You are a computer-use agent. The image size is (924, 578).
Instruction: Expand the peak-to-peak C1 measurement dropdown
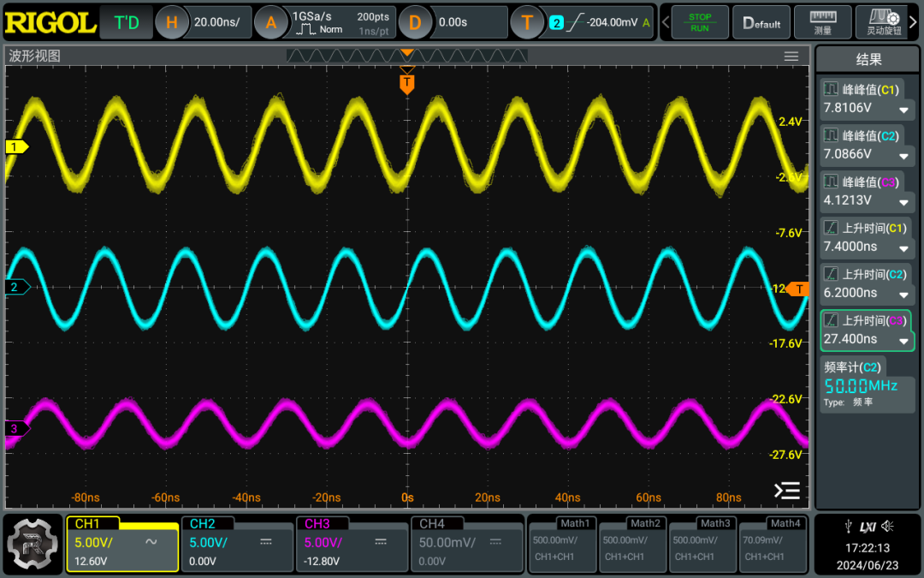(x=903, y=110)
